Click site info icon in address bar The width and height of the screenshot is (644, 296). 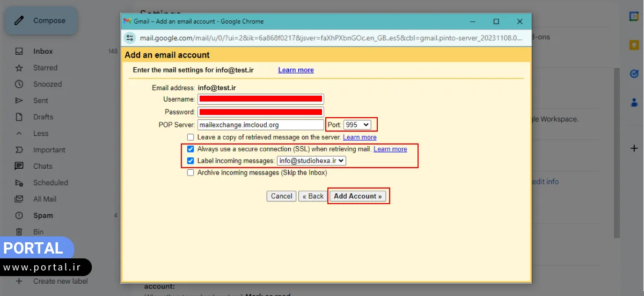pyautogui.click(x=130, y=38)
